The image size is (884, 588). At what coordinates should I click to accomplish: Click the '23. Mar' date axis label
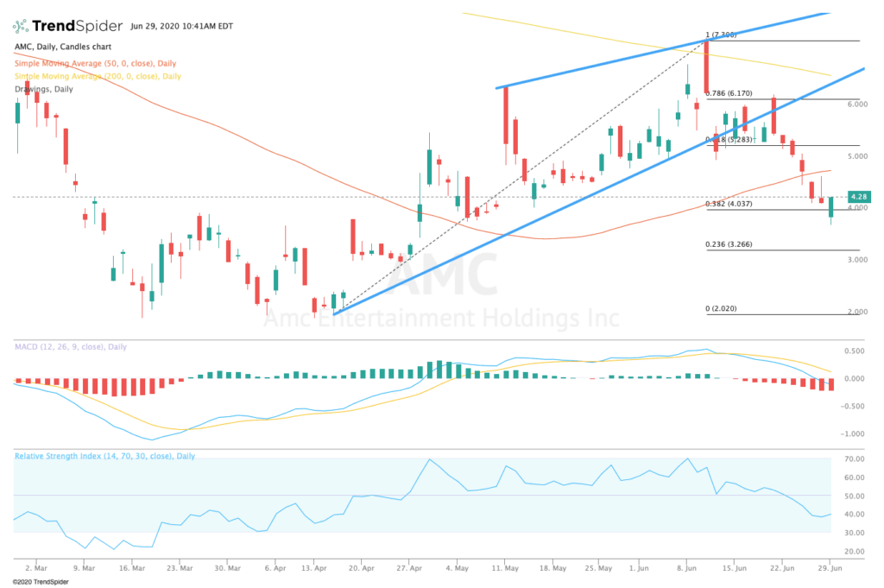[180, 568]
